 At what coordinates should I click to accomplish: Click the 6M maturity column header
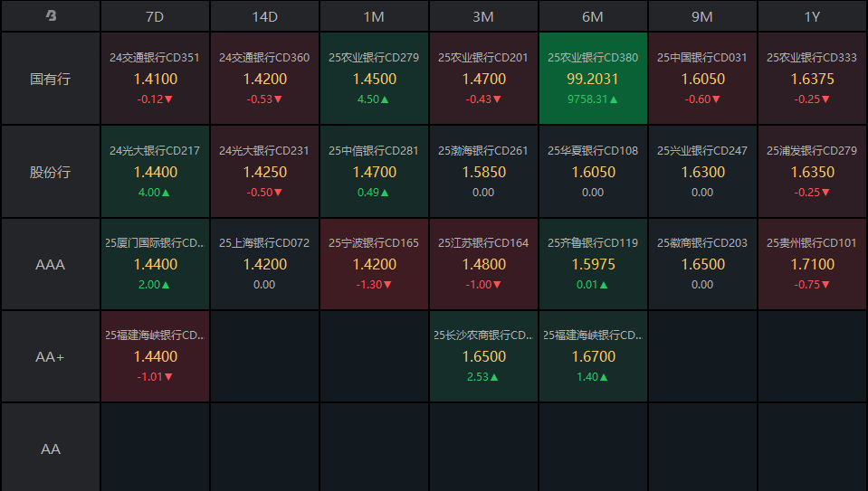[593, 16]
